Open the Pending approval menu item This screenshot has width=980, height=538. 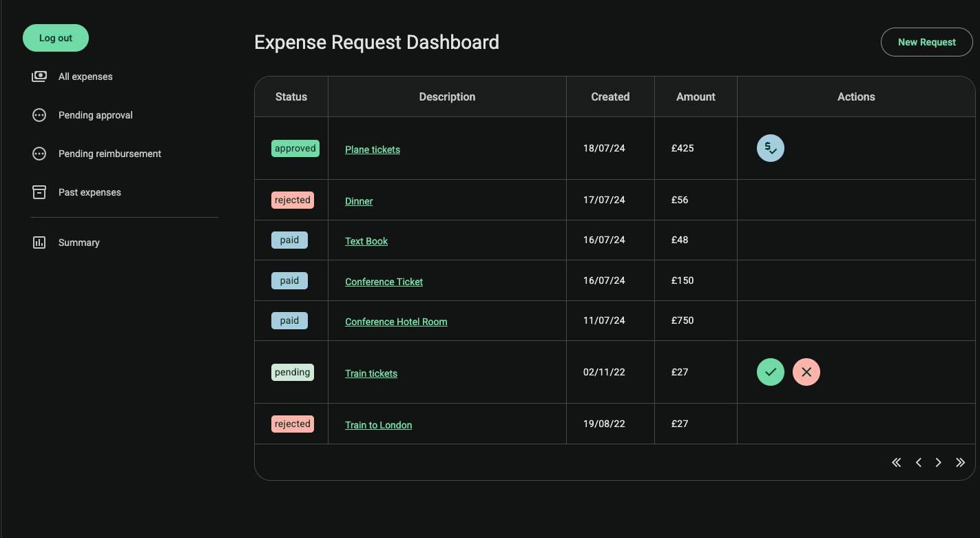click(95, 115)
